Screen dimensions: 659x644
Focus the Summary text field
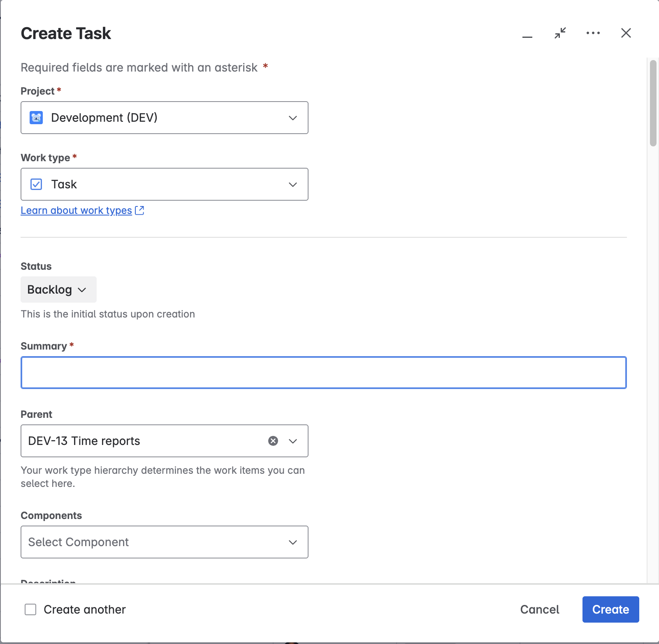tap(323, 373)
